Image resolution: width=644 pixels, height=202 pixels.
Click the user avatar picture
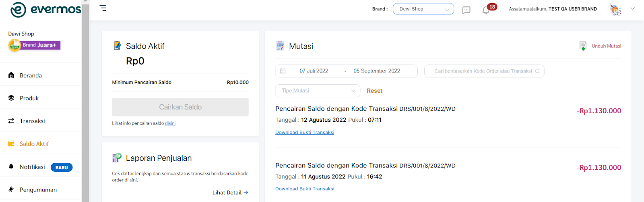(x=615, y=9)
